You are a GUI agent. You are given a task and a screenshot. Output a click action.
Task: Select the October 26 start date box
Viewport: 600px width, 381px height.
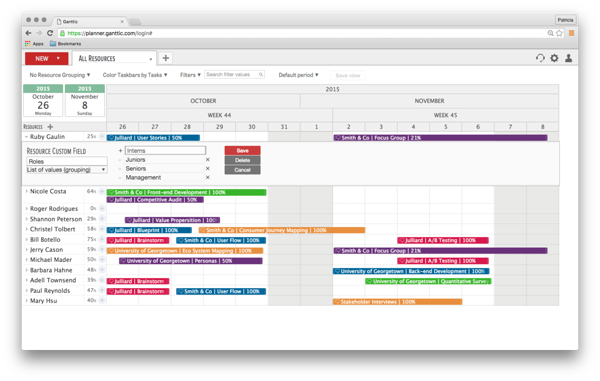[43, 101]
